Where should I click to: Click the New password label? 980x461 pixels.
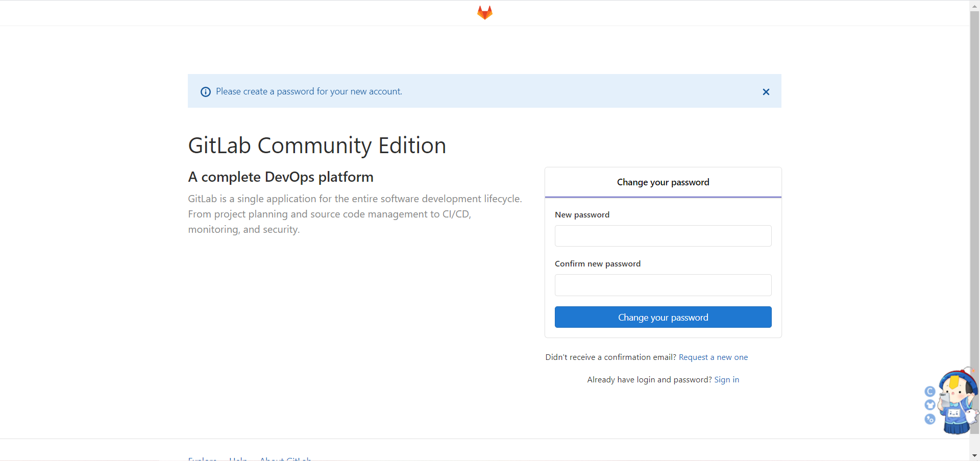(x=582, y=215)
